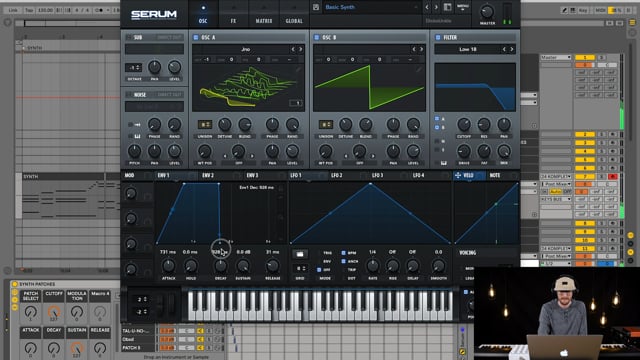This screenshot has width=640, height=360.
Task: Click the Master volume knob
Action: (487, 12)
